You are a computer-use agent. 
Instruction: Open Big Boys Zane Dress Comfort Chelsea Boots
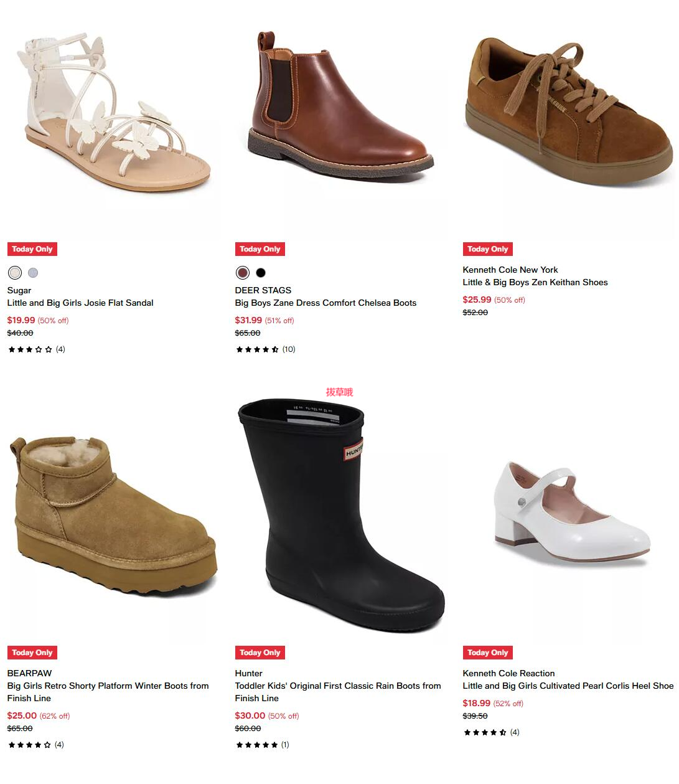(x=325, y=303)
